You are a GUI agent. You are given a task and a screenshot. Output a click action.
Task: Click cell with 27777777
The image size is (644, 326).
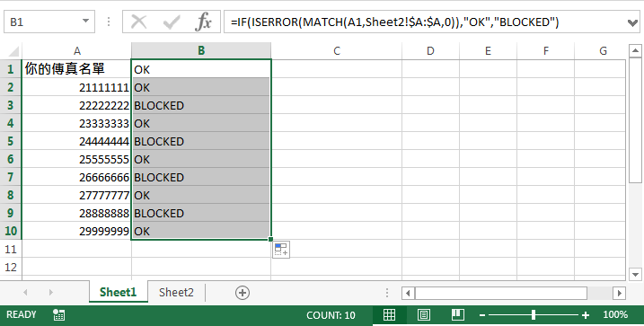tap(77, 196)
